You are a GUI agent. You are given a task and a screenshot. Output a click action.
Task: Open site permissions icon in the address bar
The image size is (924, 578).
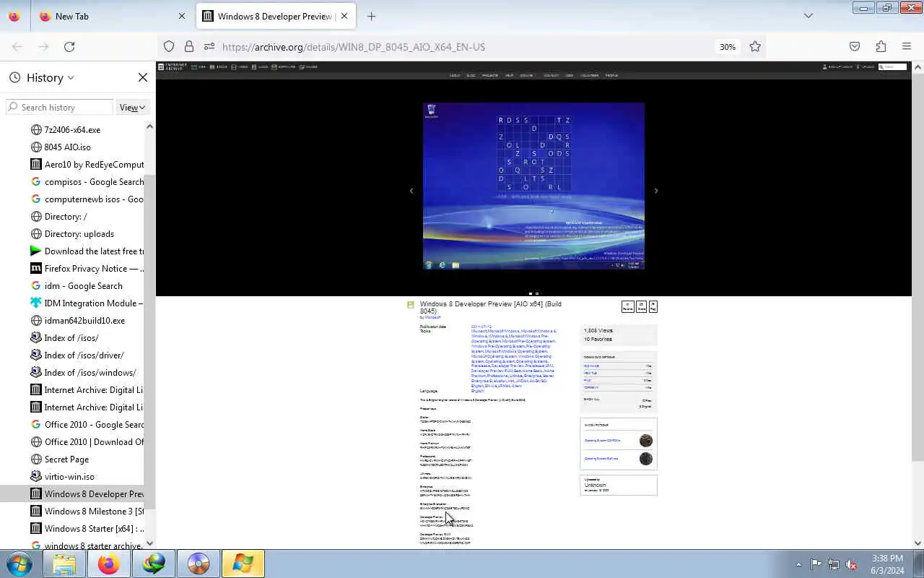(x=209, y=46)
